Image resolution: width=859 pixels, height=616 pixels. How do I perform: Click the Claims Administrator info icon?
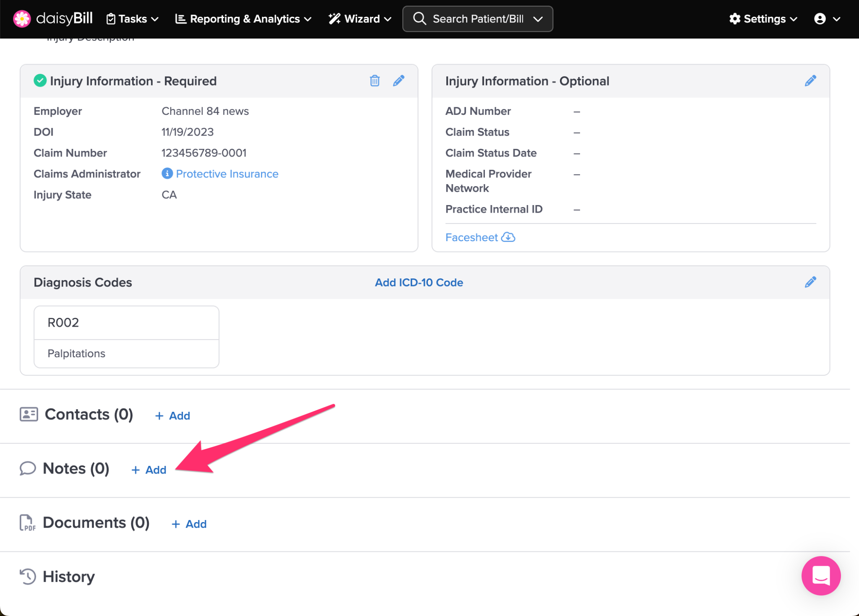click(167, 174)
